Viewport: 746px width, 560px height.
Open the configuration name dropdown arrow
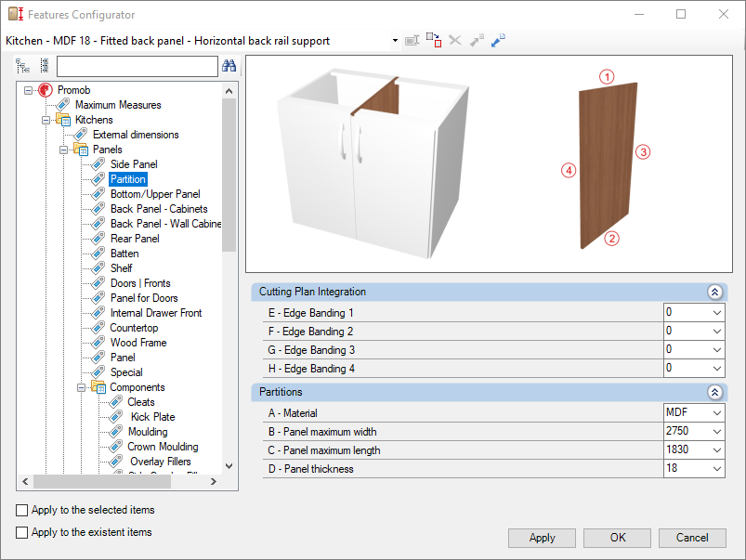(395, 41)
